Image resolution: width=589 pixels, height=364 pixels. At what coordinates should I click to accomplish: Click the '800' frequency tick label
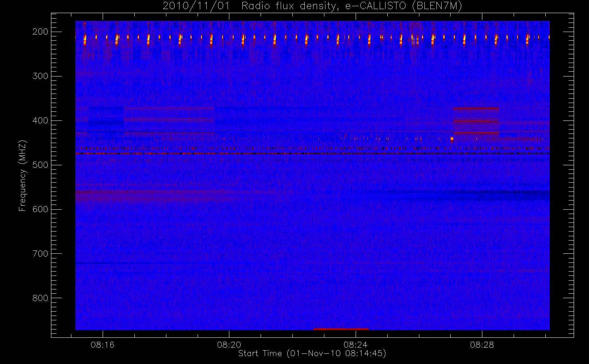[x=40, y=298]
